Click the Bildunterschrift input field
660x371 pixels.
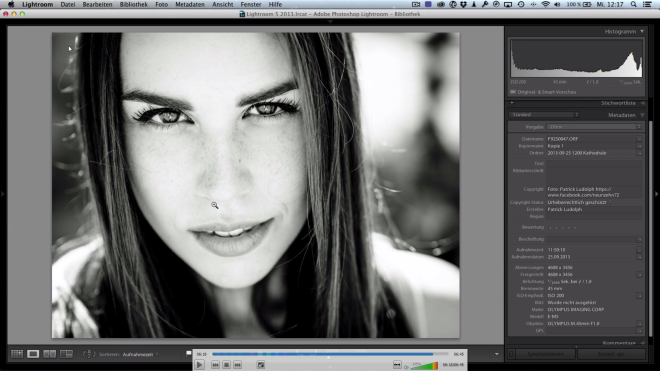pyautogui.click(x=594, y=176)
